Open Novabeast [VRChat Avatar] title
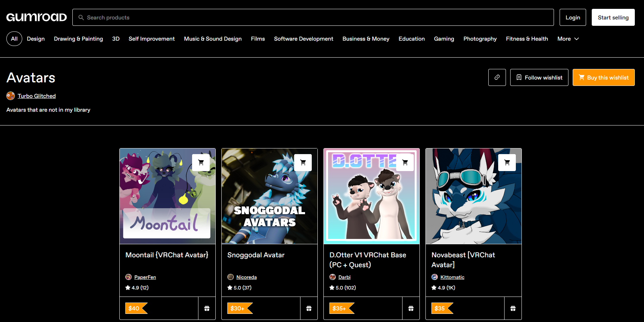The height and width of the screenshot is (322, 644). (463, 260)
